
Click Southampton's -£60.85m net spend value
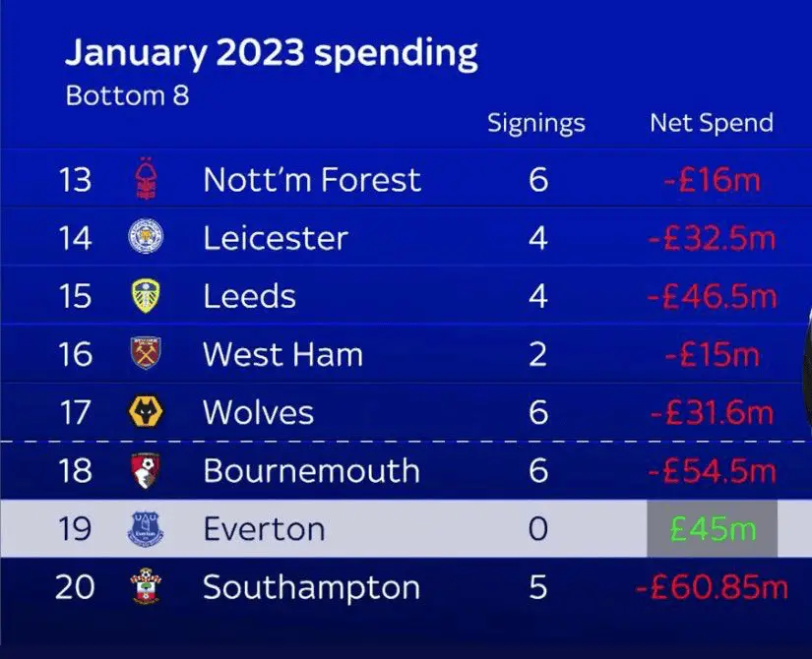[x=712, y=588]
